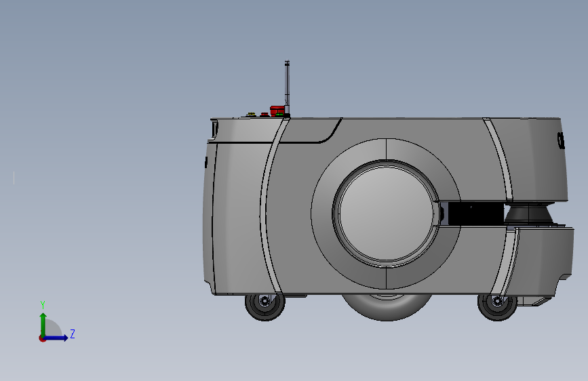Click the red X axis origin dot of triad
588x381 pixels.
[42, 338]
